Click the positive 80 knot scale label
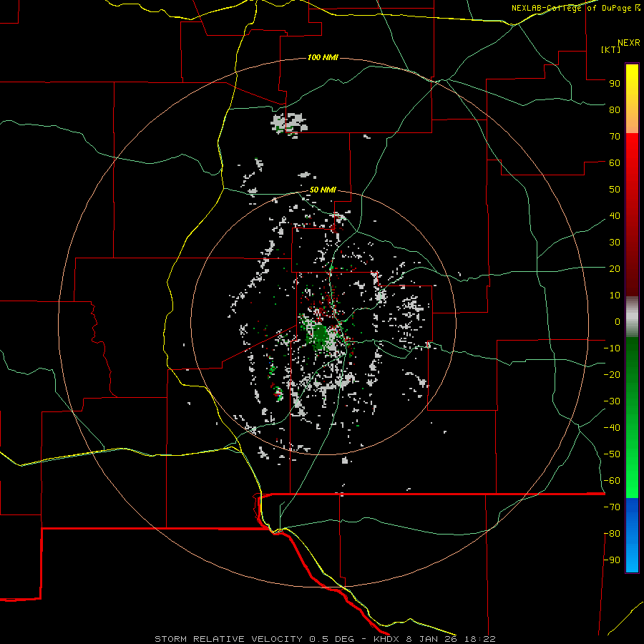 pos(615,109)
